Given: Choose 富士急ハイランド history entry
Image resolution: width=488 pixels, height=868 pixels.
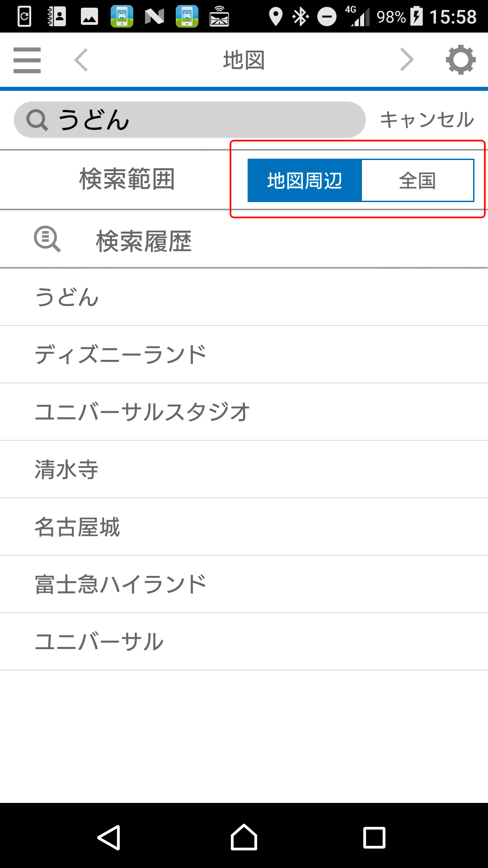Looking at the screenshot, I should [x=244, y=584].
